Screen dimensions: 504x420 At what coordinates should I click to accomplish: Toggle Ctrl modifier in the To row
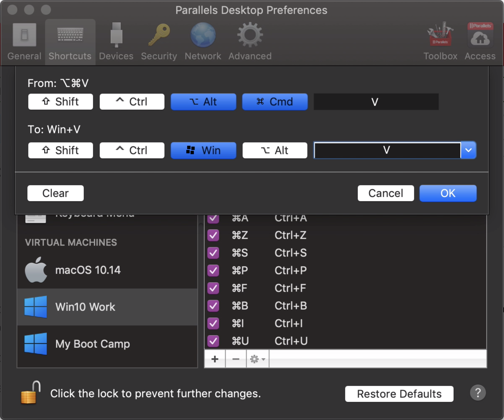pyautogui.click(x=132, y=150)
